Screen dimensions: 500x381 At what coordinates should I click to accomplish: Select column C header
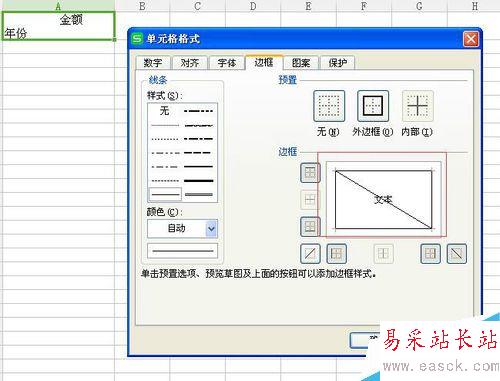tap(198, 5)
